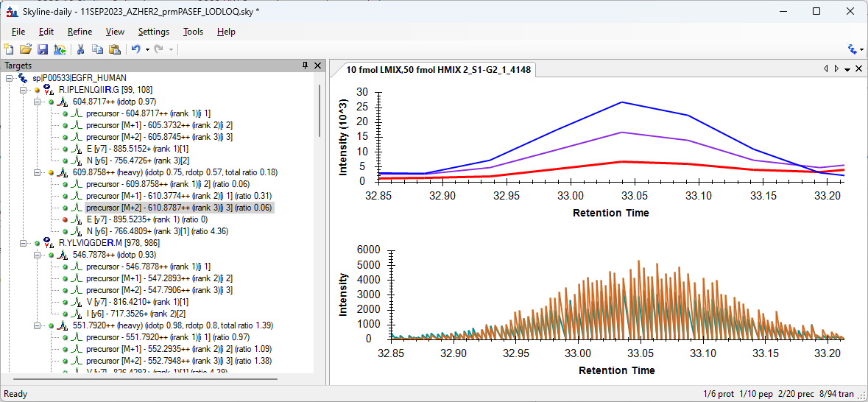The width and height of the screenshot is (868, 402).
Task: Click the Cut scissors icon
Action: pos(81,49)
